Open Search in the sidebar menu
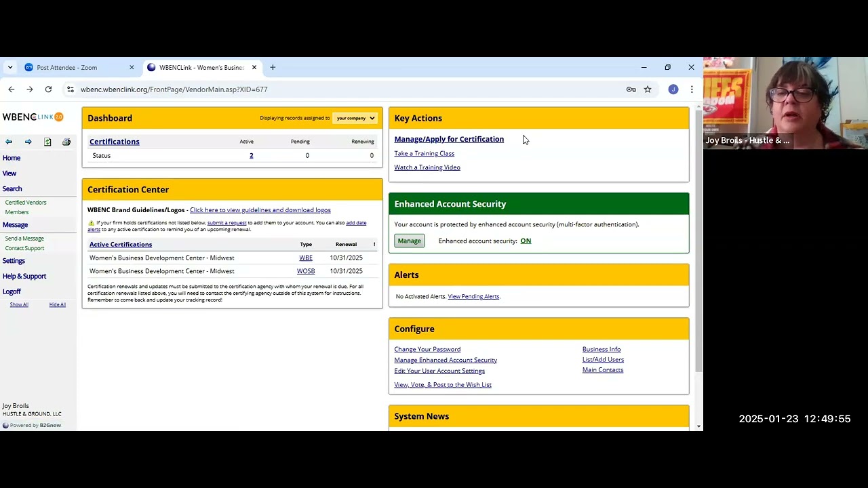This screenshot has width=868, height=488. coord(12,189)
